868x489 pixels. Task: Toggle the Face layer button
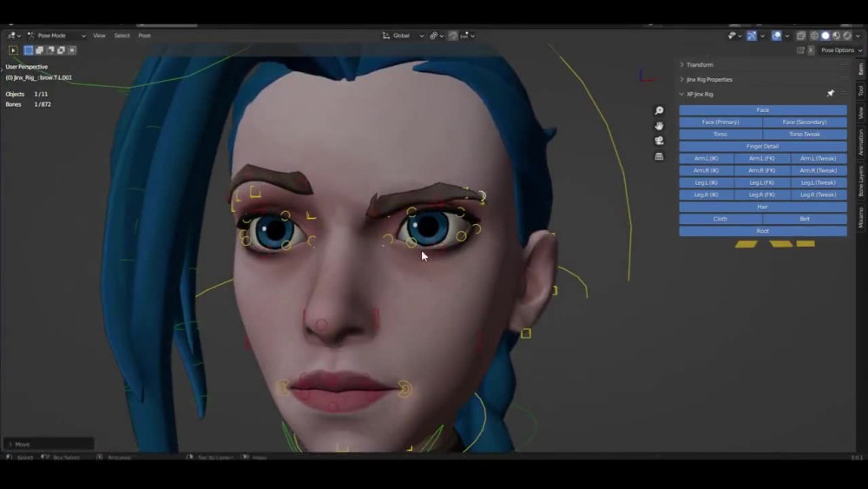[763, 109]
